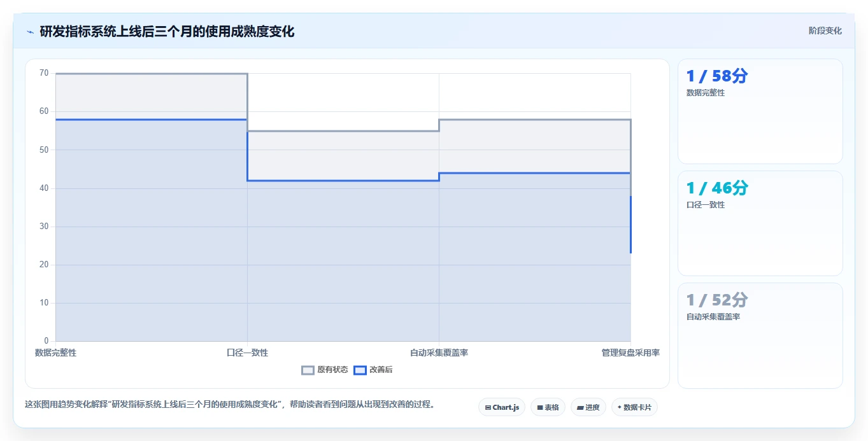Toggle the 原有状态 legend entry

coord(325,370)
